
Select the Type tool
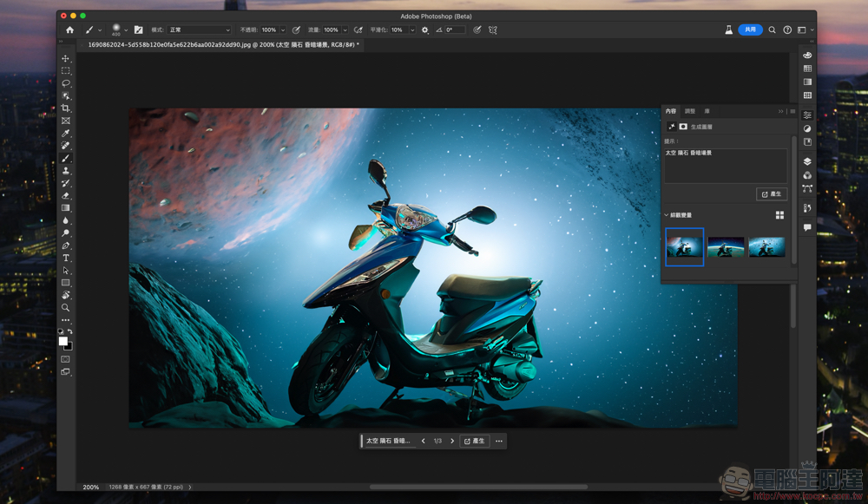click(x=66, y=258)
